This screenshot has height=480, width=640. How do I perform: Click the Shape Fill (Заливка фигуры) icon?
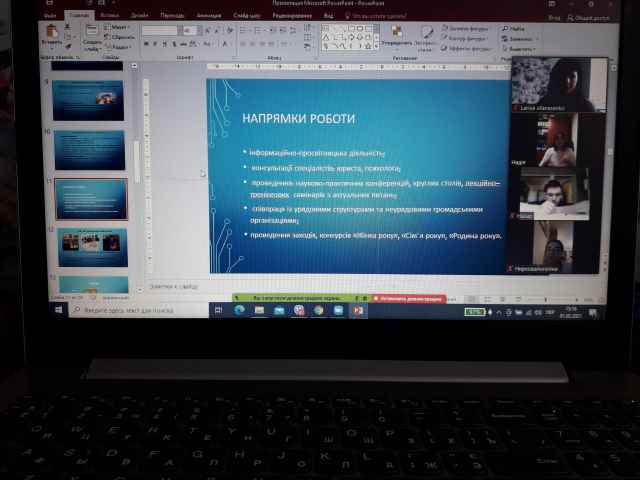[444, 28]
